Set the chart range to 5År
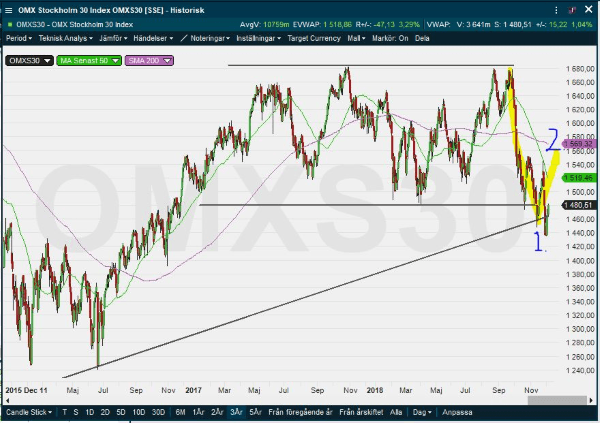 [255, 412]
